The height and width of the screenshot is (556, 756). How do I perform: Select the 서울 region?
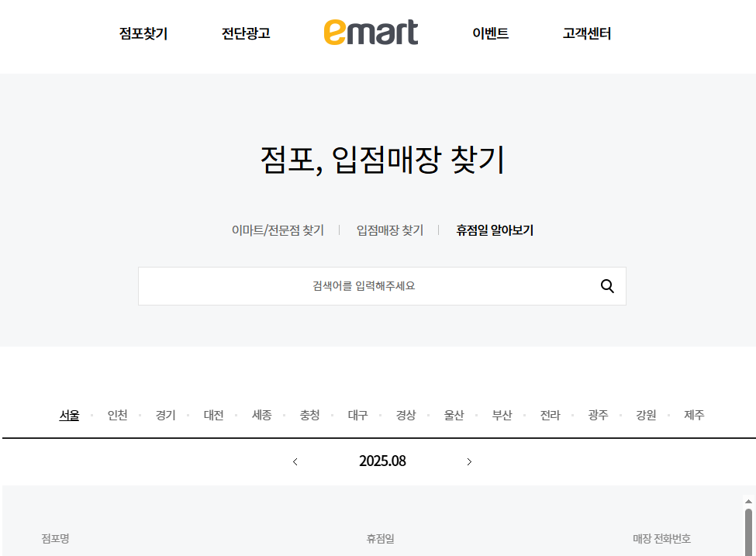(70, 415)
